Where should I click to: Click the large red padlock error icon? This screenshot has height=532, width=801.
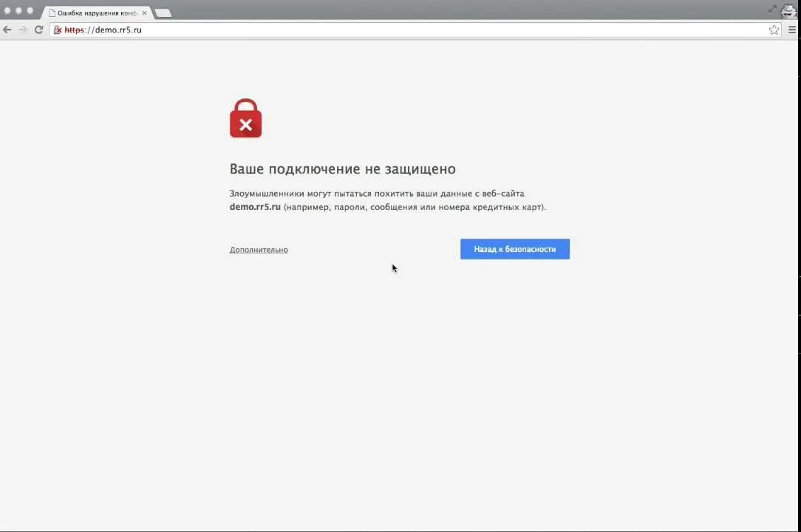246,118
